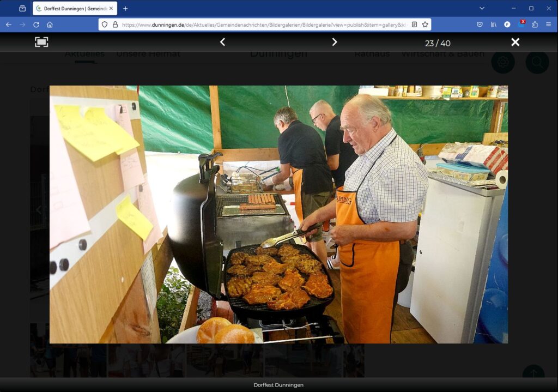Screen dimensions: 558x392
Task: Bookmark this page with the star icon
Action: 425,25
